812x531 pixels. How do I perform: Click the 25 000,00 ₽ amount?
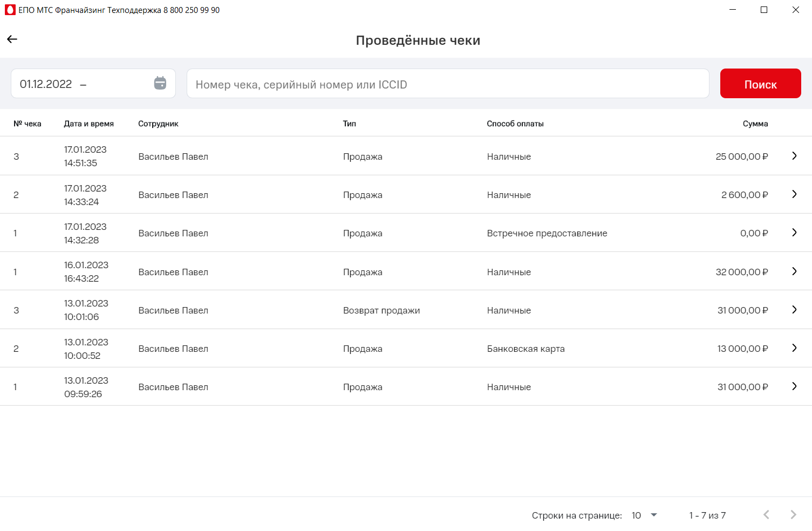click(742, 156)
